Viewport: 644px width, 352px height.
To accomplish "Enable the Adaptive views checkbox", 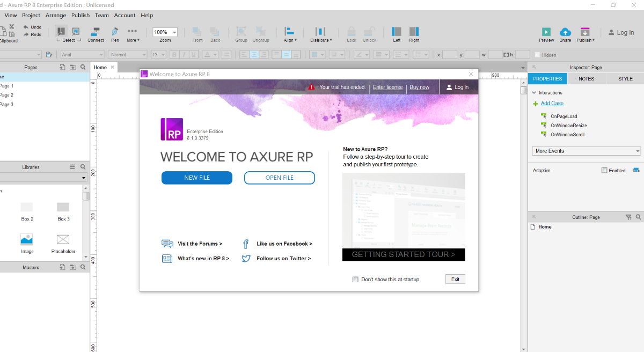I will pyautogui.click(x=604, y=171).
